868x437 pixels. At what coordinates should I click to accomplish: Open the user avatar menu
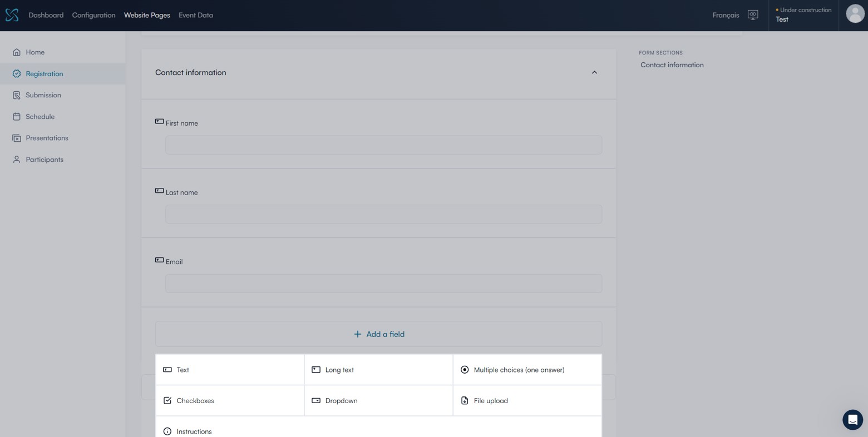pyautogui.click(x=855, y=14)
